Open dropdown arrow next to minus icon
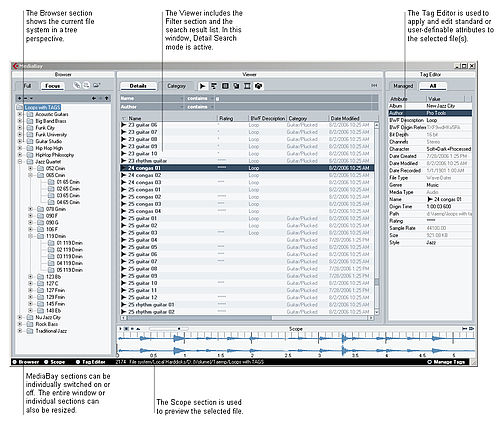This screenshot has height=422, width=500. click(x=31, y=98)
